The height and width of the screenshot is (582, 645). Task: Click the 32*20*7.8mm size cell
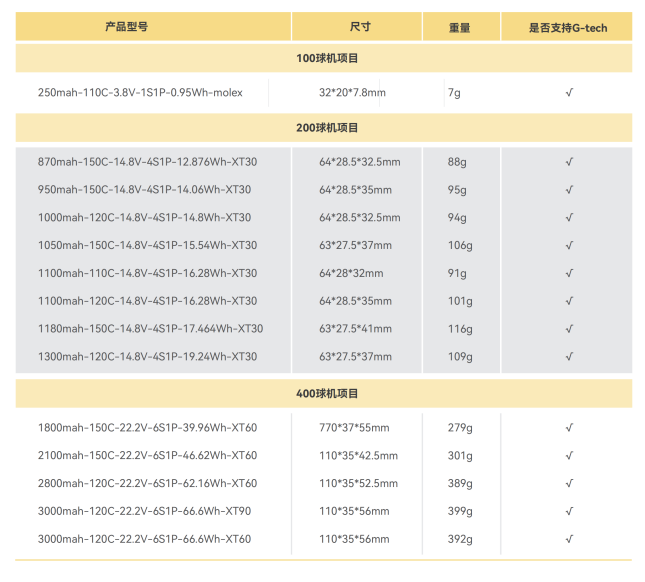pos(352,93)
